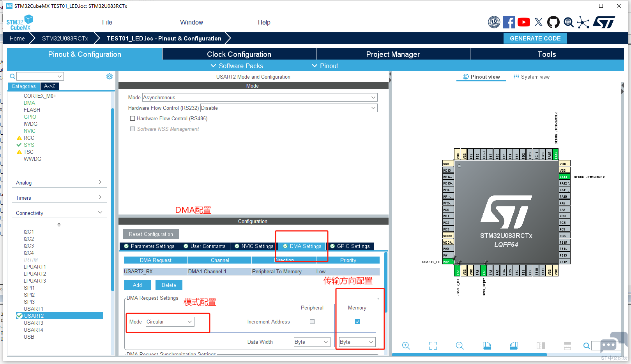Open the File menu
Screen dimensions: 631x364
click(107, 22)
